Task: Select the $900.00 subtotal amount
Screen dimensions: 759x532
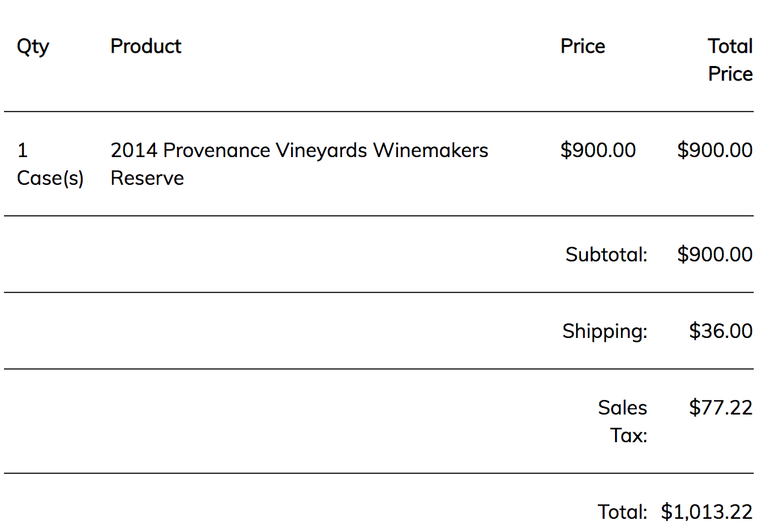Action: (715, 255)
